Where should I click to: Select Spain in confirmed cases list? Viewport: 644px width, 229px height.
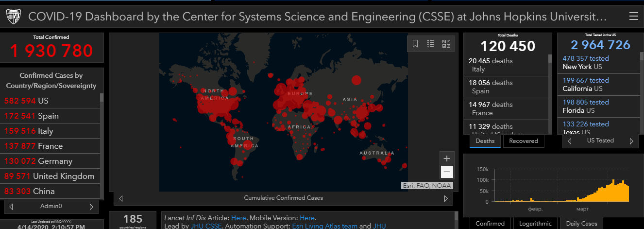(51, 116)
